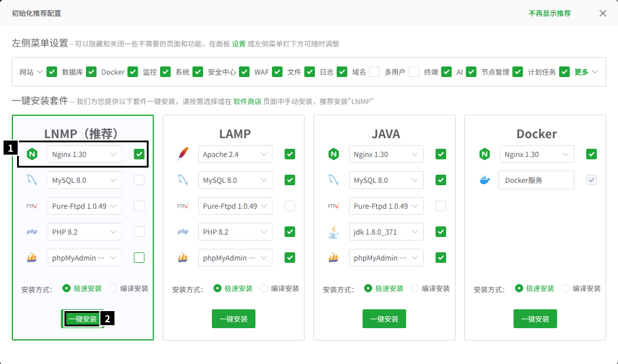Image resolution: width=618 pixels, height=364 pixels.
Task: Disable the 计划任务 menu checkbox
Action: point(564,72)
